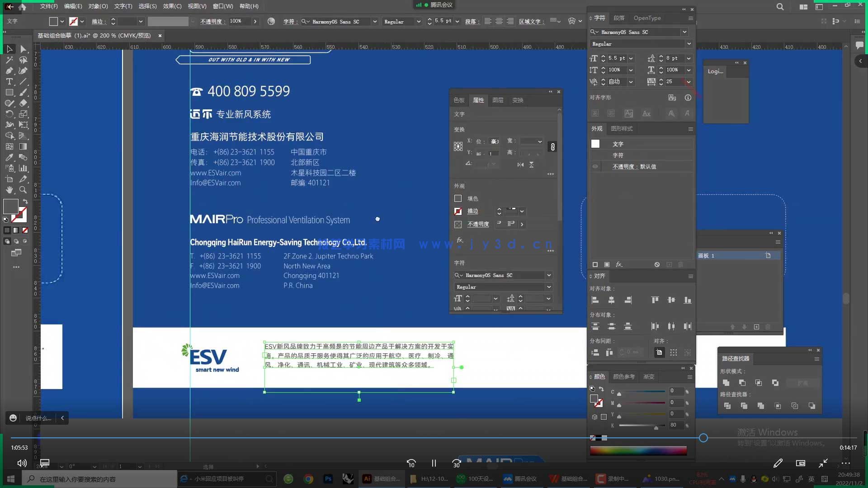The image size is (868, 488).
Task: Toggle visibility eye of the opacity appearance row
Action: click(x=595, y=166)
